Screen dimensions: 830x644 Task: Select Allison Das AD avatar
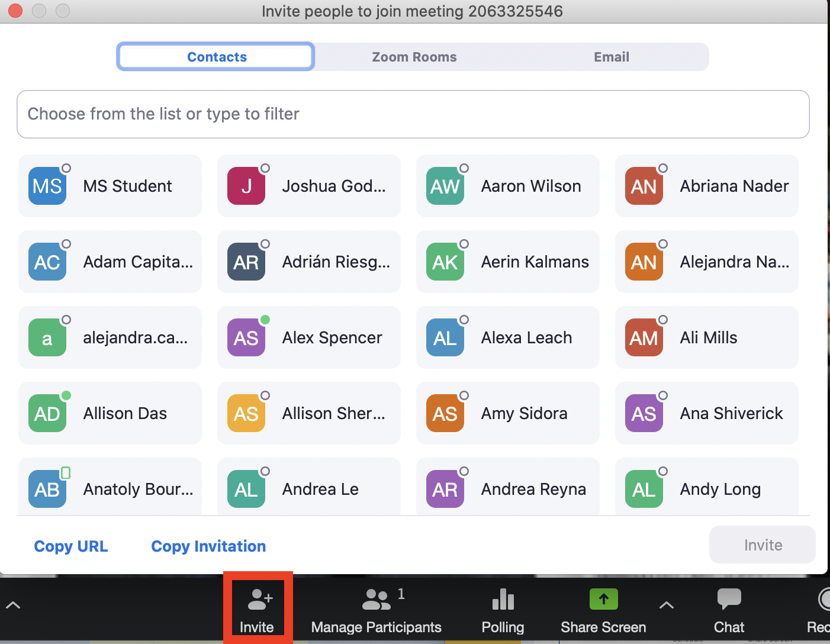(x=47, y=413)
